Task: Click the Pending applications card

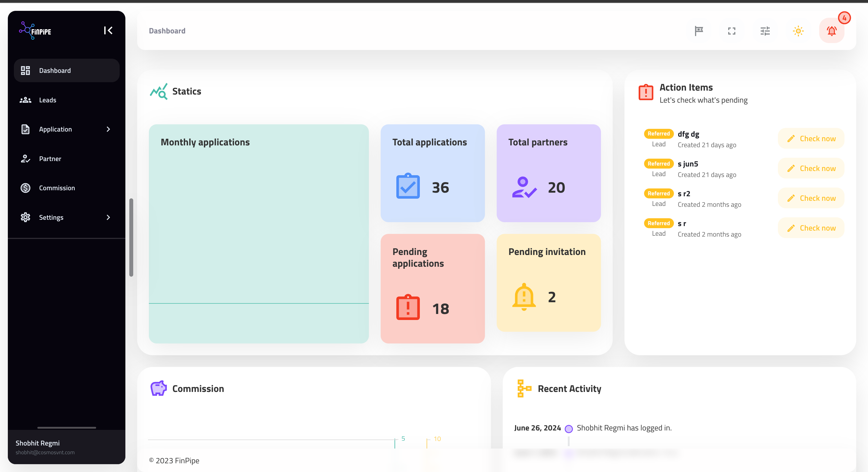Action: [432, 288]
